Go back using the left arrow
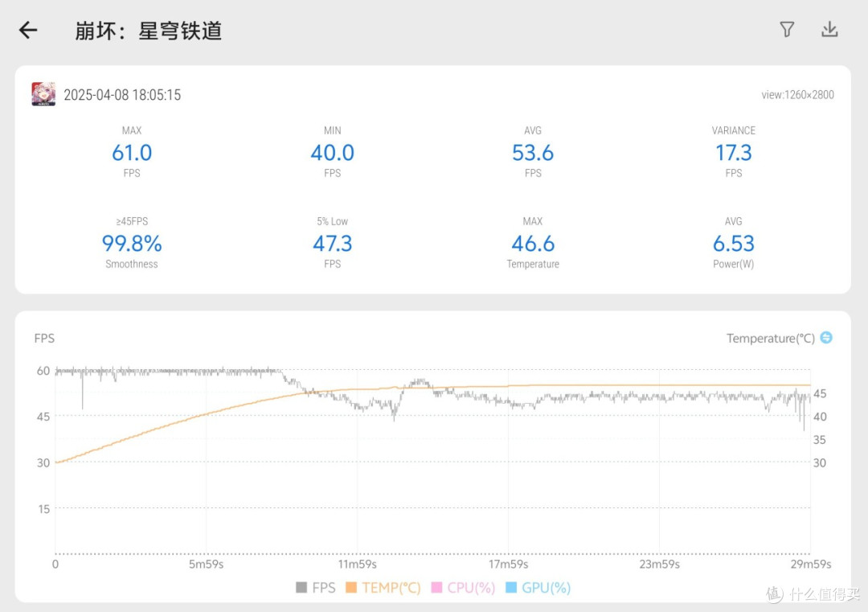 [x=28, y=30]
